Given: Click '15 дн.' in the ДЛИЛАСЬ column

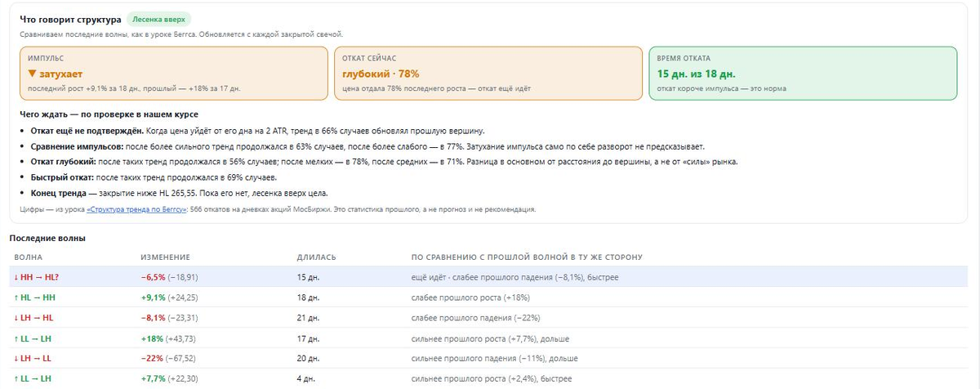Looking at the screenshot, I should [309, 277].
